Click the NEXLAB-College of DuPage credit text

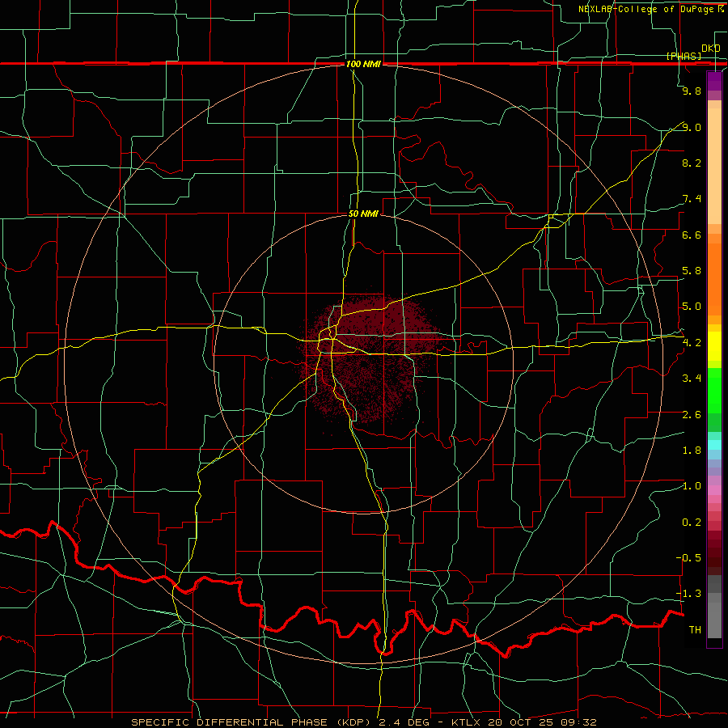coord(650,9)
